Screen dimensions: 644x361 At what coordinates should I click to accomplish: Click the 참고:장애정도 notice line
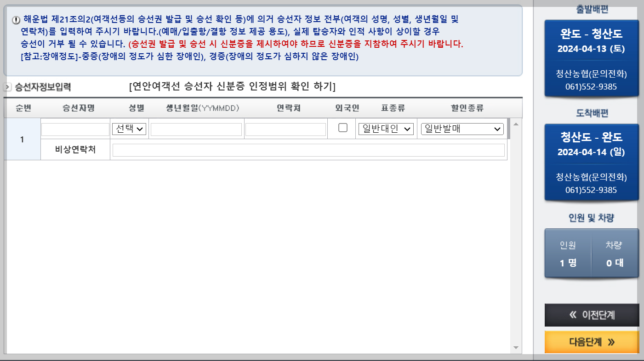[189, 57]
